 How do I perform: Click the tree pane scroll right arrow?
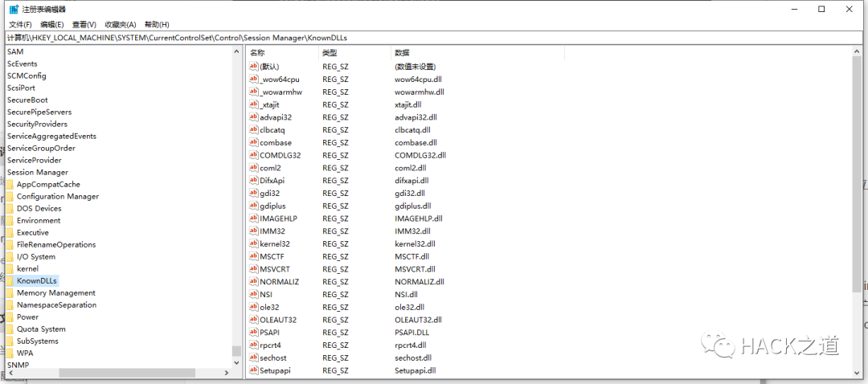point(226,374)
